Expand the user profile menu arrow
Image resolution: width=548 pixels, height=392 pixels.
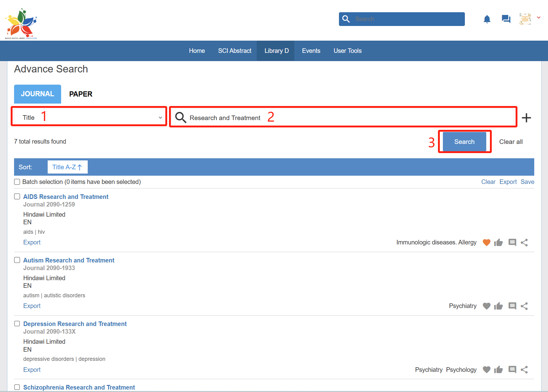tap(539, 18)
